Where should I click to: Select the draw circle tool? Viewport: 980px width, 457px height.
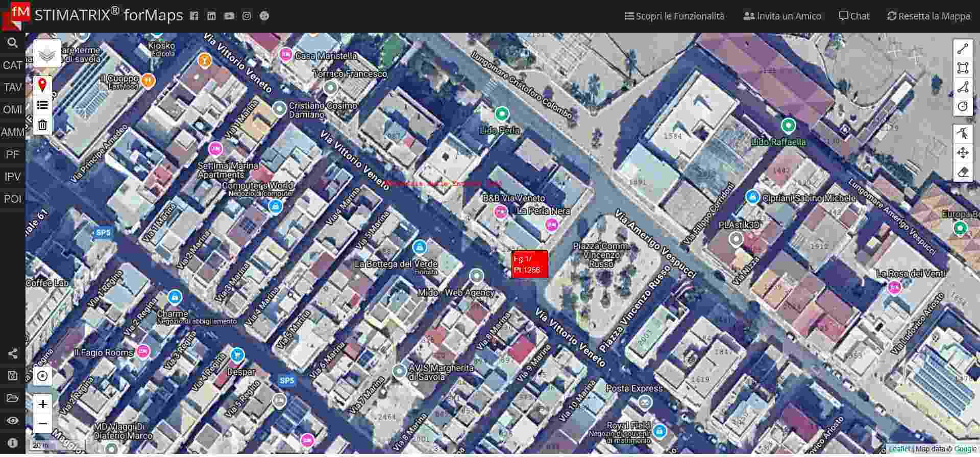(963, 106)
